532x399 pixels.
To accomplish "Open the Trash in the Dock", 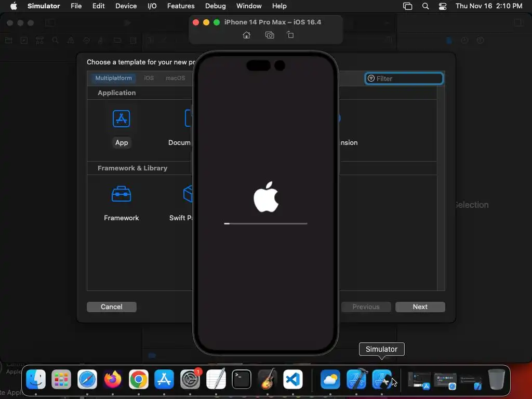I will tap(496, 379).
